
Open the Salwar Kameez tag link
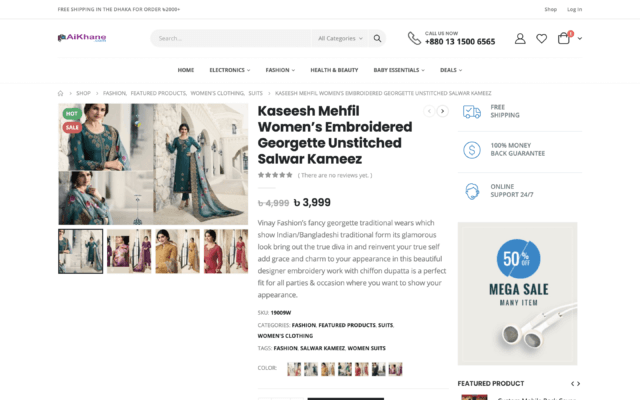(322, 348)
